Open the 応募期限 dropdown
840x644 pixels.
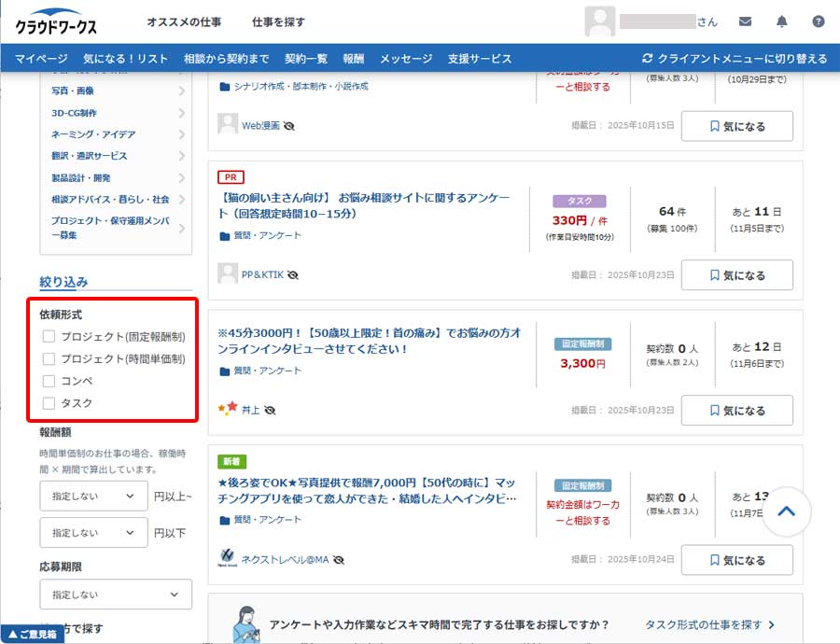[116, 595]
